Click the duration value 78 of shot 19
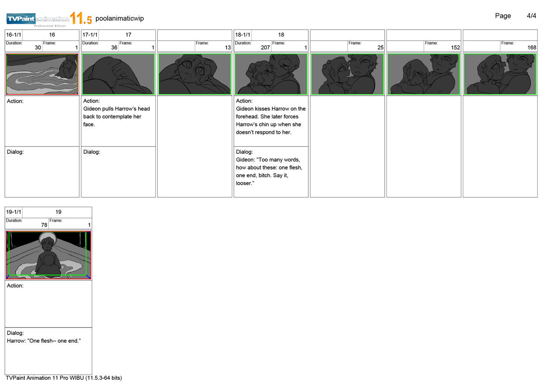549x392 pixels. (x=44, y=225)
